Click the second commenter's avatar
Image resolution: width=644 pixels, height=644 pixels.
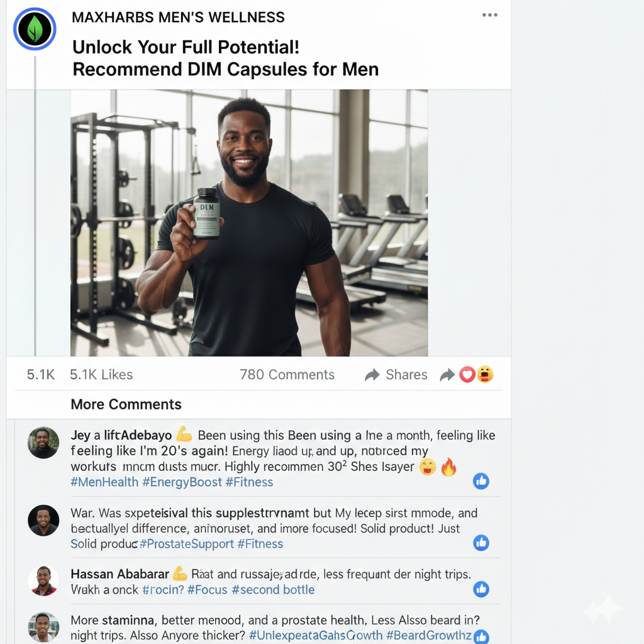(x=43, y=520)
